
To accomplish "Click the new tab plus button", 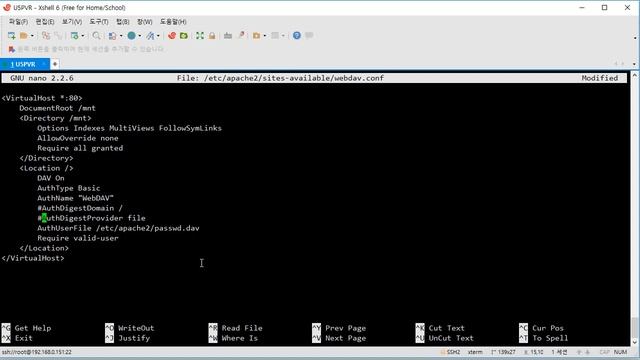I will [x=55, y=64].
